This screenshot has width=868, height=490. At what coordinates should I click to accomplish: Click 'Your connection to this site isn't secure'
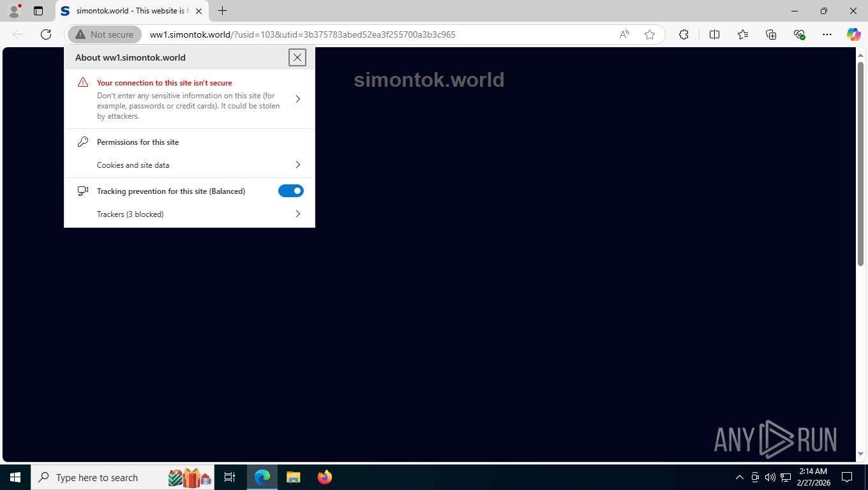165,83
